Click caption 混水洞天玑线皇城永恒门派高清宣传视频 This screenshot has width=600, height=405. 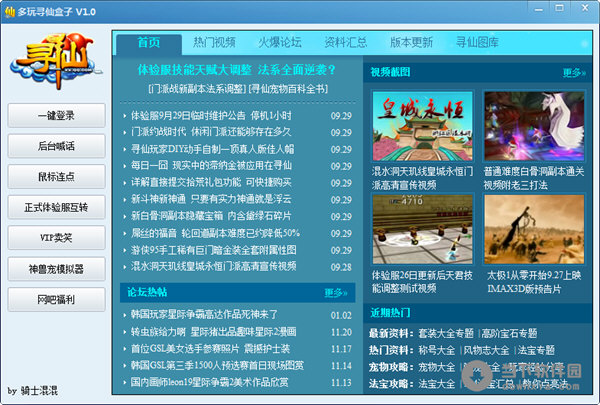point(422,178)
